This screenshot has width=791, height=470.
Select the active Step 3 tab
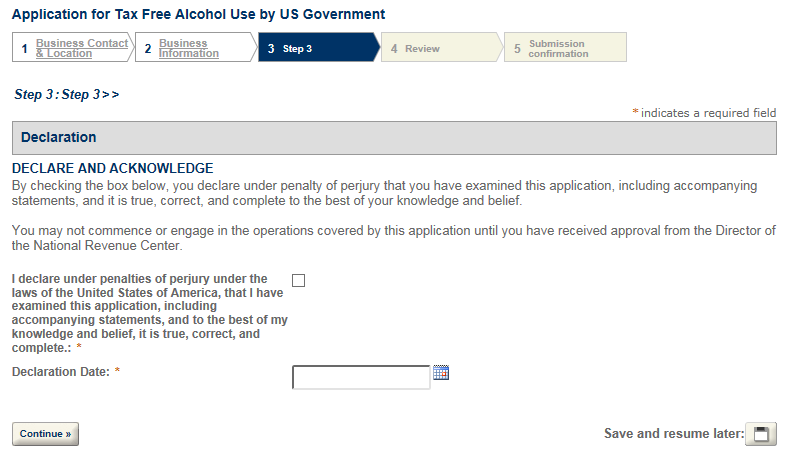pyautogui.click(x=297, y=49)
